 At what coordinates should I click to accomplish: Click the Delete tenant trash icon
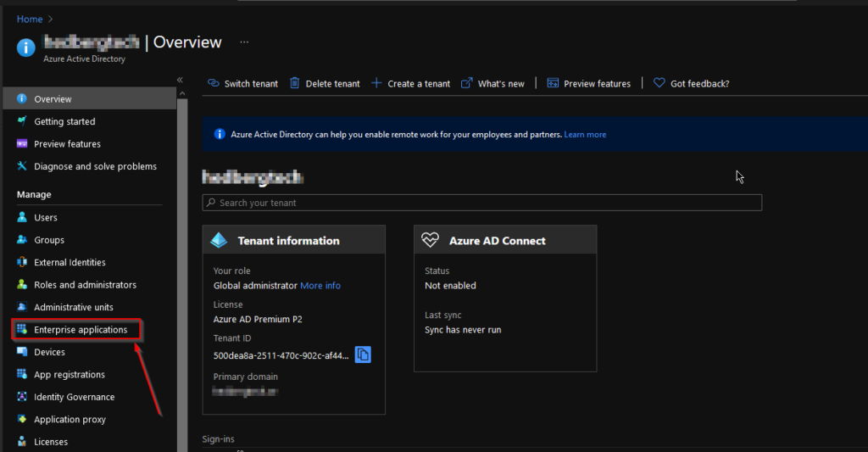pyautogui.click(x=294, y=83)
